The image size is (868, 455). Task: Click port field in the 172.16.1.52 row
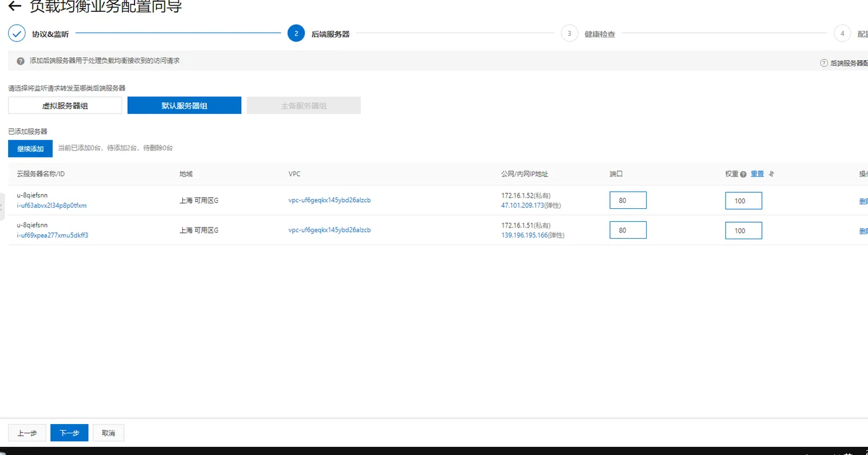pos(628,200)
